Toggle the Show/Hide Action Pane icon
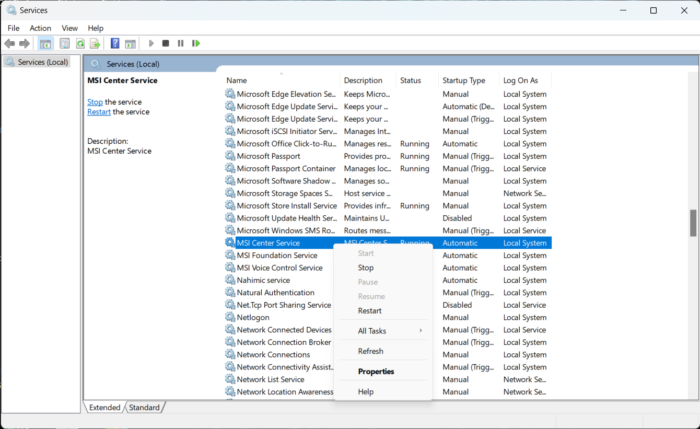Viewport: 700px width, 429px height. [x=130, y=43]
